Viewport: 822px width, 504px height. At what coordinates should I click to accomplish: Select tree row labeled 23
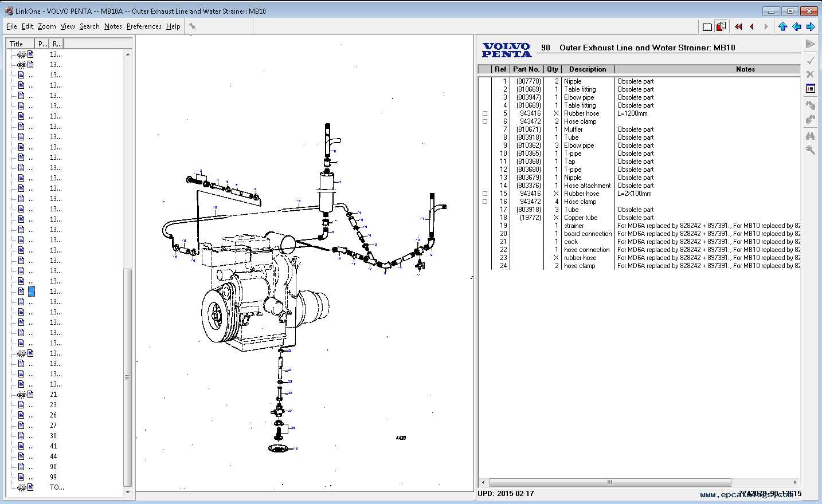click(53, 405)
